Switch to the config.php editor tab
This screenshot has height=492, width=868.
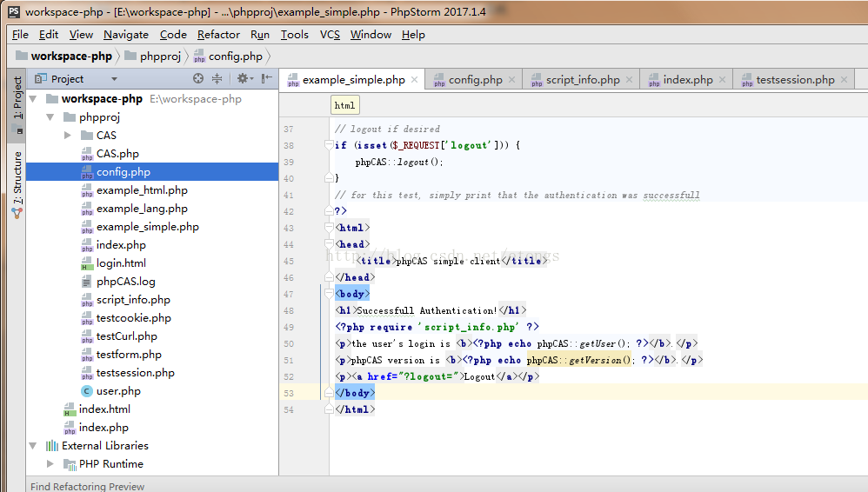pyautogui.click(x=475, y=80)
